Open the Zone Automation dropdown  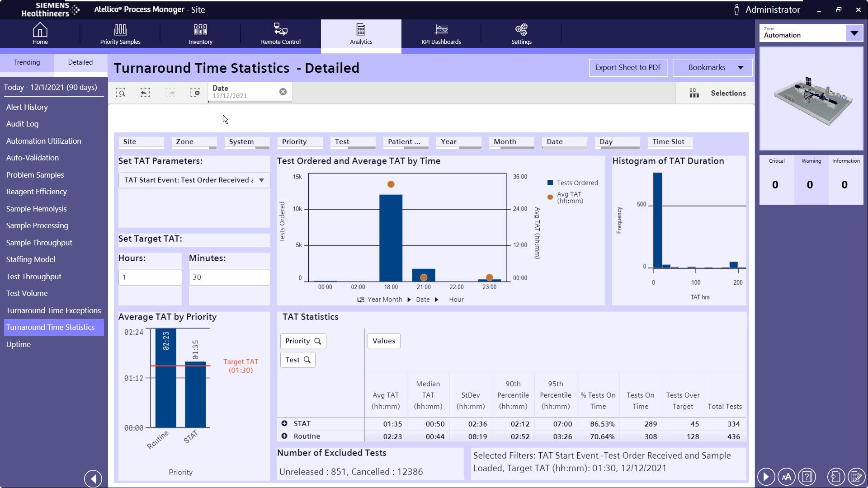[x=854, y=33]
